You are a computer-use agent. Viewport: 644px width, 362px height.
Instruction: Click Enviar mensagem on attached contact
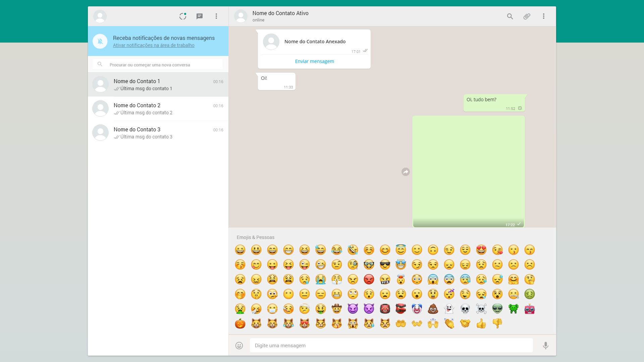[314, 61]
